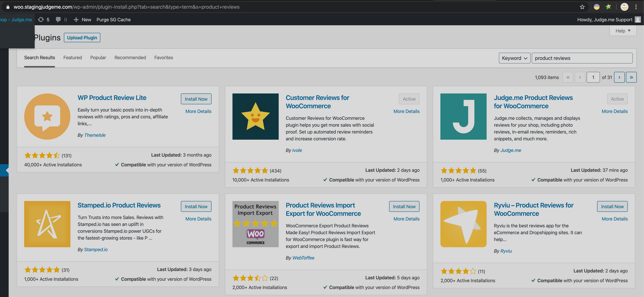Click the Ryviu star logo
644x297 pixels.
click(464, 224)
